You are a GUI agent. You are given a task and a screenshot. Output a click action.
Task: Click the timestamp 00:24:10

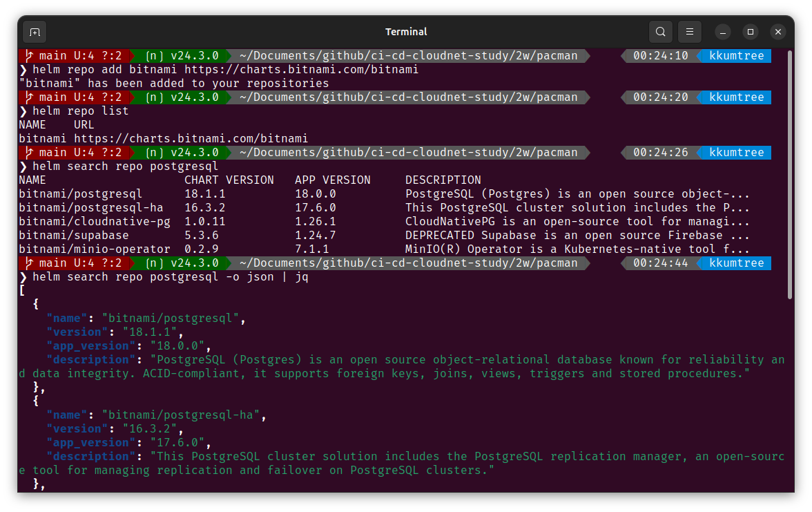(660, 55)
